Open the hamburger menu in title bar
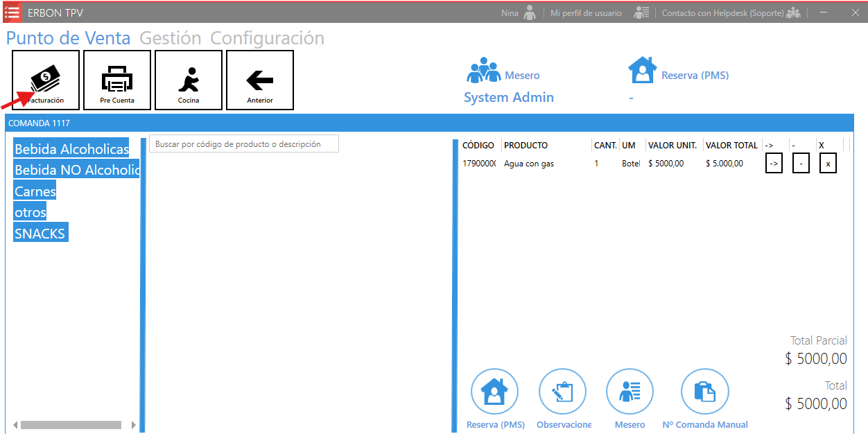868x434 pixels. coord(12,12)
